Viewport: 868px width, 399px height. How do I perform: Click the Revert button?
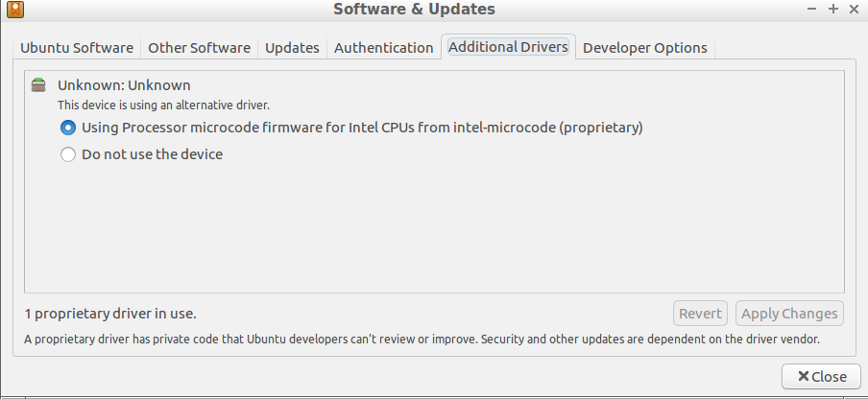700,314
